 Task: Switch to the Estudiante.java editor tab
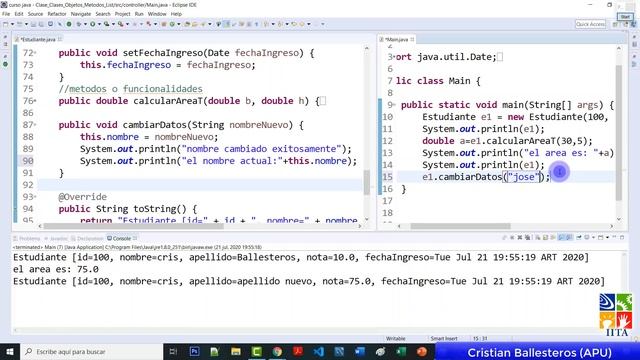[x=38, y=39]
